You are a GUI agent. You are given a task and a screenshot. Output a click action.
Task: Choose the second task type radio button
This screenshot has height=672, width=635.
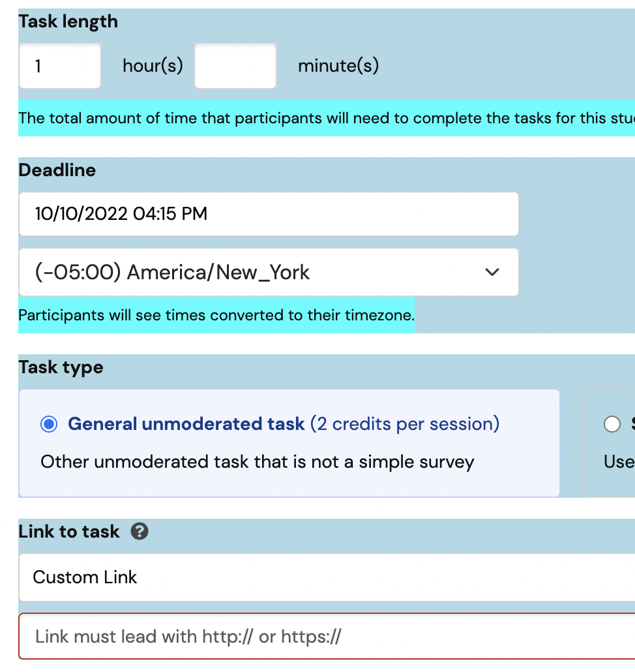tap(612, 424)
